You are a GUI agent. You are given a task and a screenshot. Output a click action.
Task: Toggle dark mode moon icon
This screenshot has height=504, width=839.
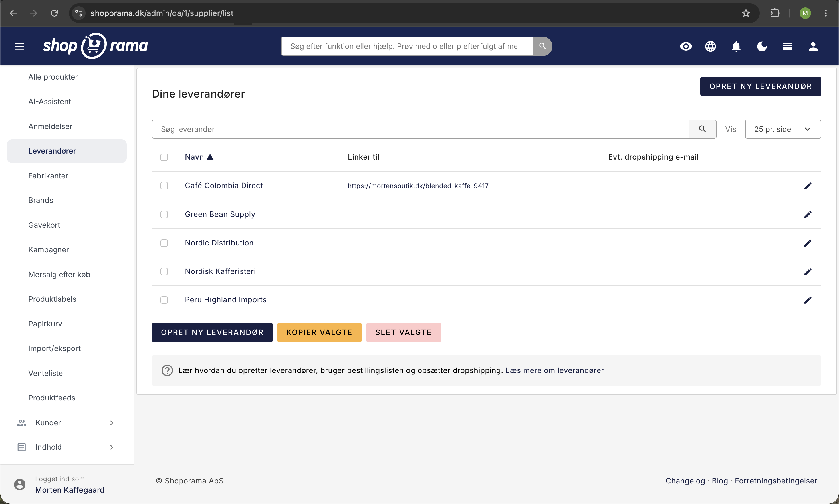762,46
